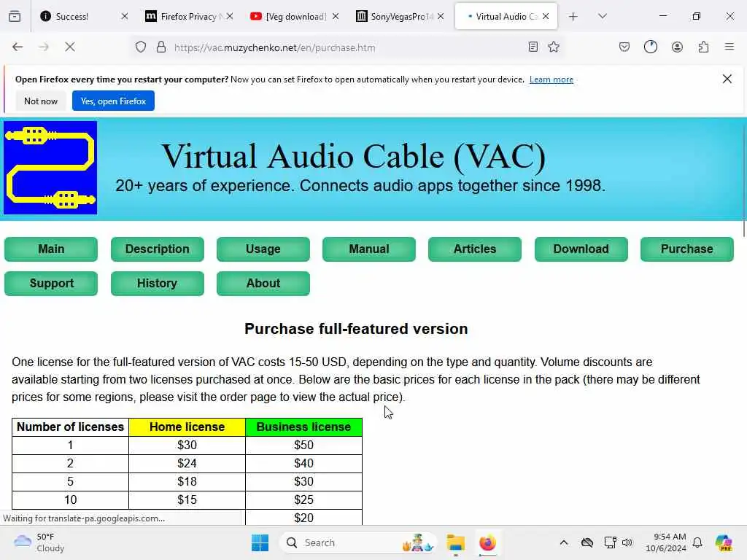Click the Business license column header
The image size is (747, 560).
pos(304,427)
